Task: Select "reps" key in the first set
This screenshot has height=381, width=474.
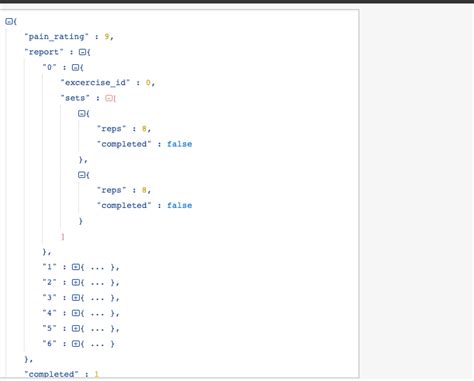Action: (x=111, y=129)
